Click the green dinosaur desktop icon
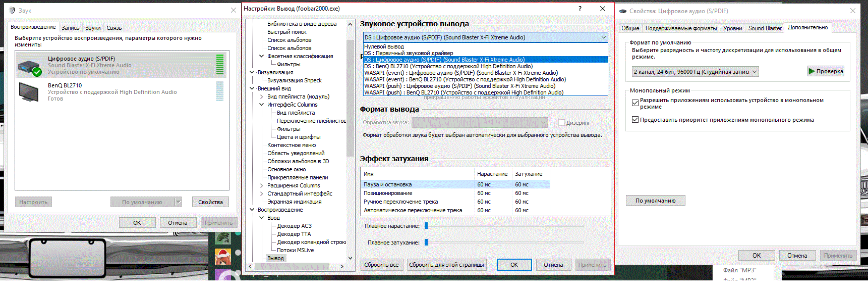Viewport: 868px width, 291px height. pos(223,238)
